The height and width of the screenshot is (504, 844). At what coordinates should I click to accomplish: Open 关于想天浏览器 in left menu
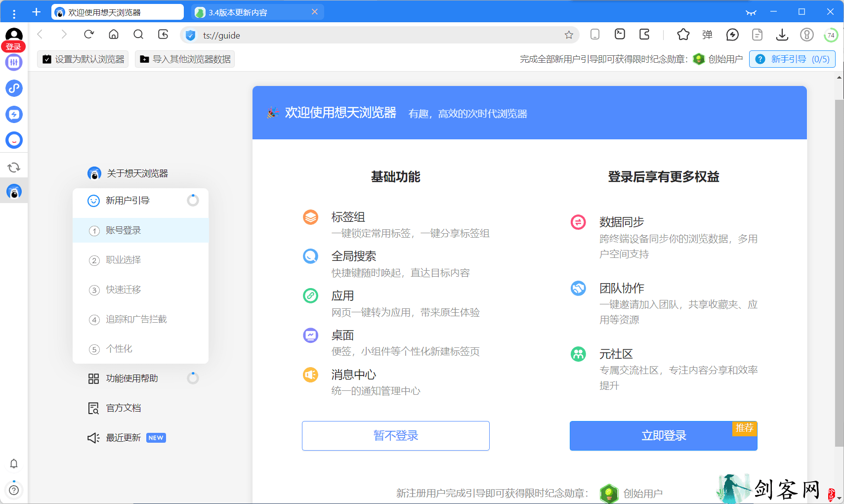[x=128, y=173]
